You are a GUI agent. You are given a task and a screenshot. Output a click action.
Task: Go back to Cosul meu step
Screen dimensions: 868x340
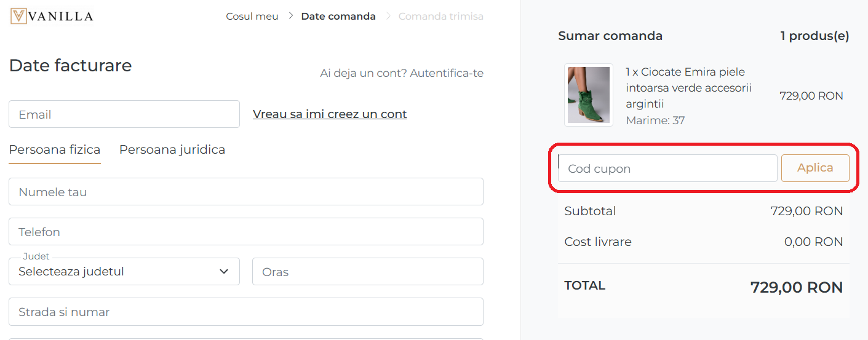(252, 17)
